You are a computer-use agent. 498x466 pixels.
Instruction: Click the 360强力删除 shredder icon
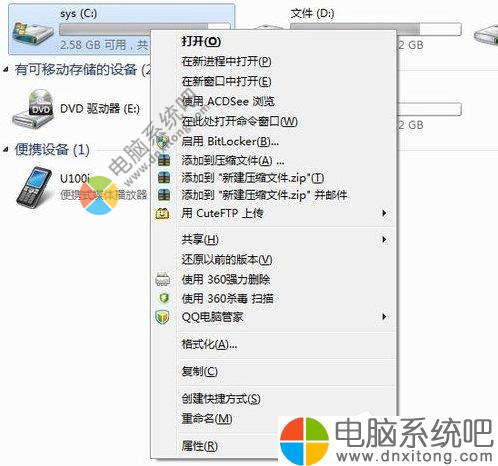(163, 279)
